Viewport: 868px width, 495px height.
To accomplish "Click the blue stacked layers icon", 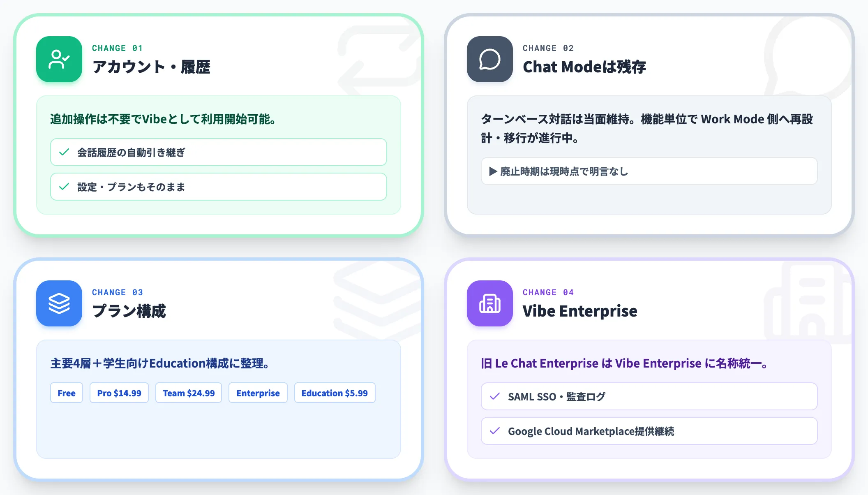I will (x=59, y=303).
